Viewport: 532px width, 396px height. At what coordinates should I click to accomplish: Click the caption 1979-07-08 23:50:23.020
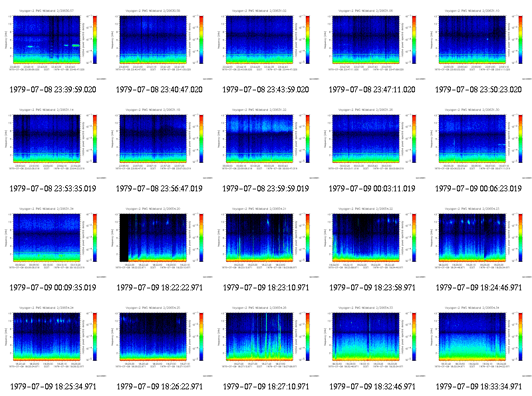(x=478, y=90)
